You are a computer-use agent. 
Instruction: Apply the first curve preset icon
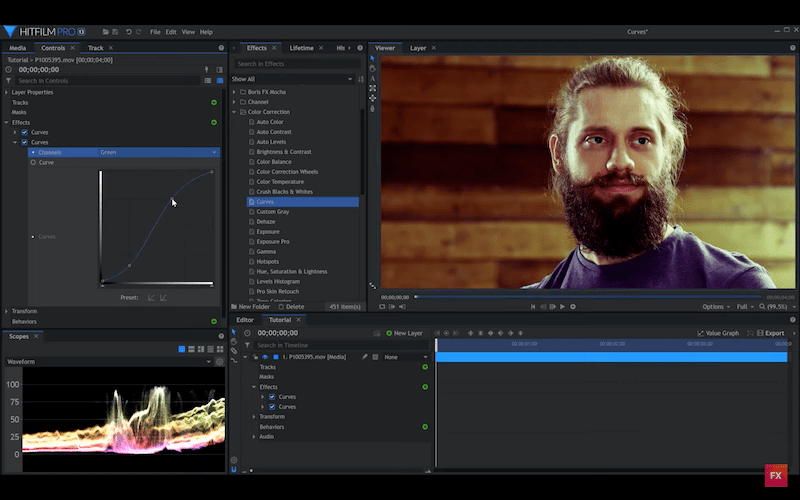[151, 297]
